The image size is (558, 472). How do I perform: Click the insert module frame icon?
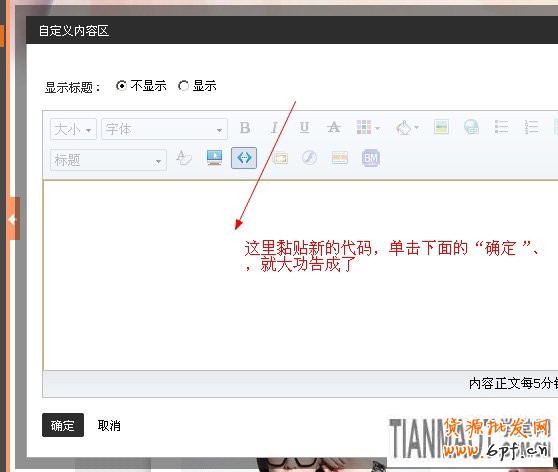280,158
